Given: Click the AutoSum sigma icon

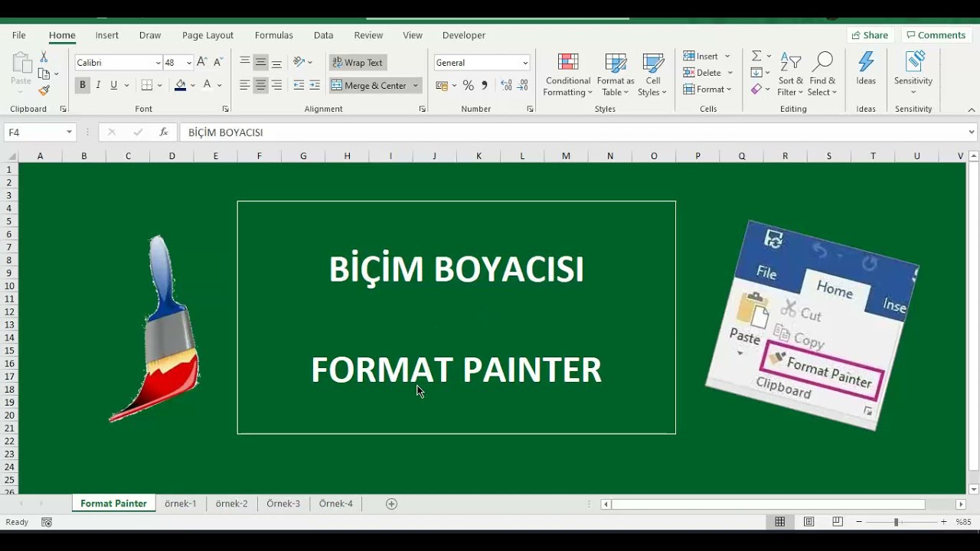Looking at the screenshot, I should point(756,56).
